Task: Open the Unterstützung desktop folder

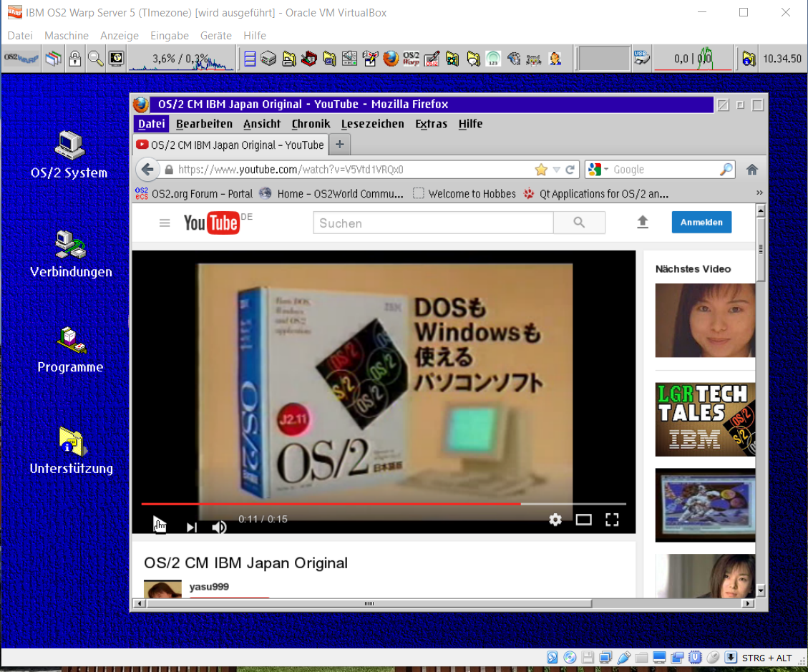Action: pos(71,451)
